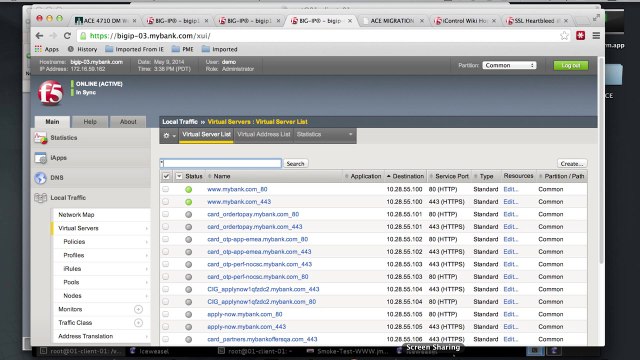Add new monitor with Monitors plus icon
Image resolution: width=640 pixels, height=360 pixels.
[138, 309]
